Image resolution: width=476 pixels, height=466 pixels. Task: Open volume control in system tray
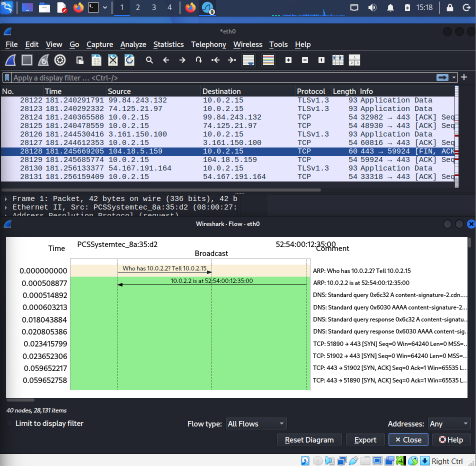point(372,7)
